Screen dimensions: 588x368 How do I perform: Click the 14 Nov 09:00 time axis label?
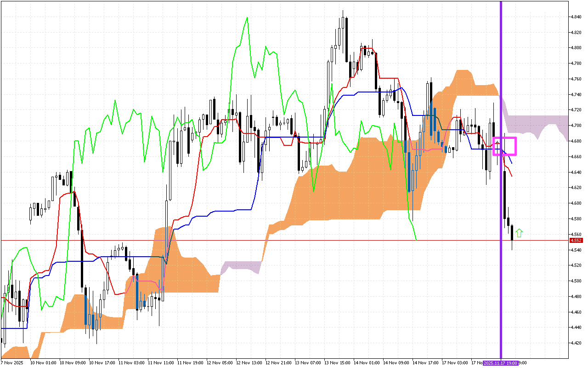pyautogui.click(x=395, y=363)
